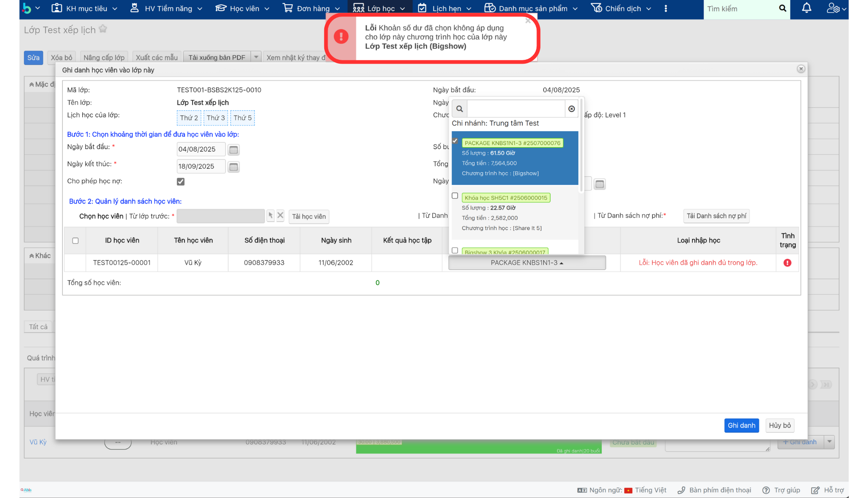868x498 pixels.
Task: Open calendar picker for Ngày kết thúc
Action: click(x=234, y=167)
